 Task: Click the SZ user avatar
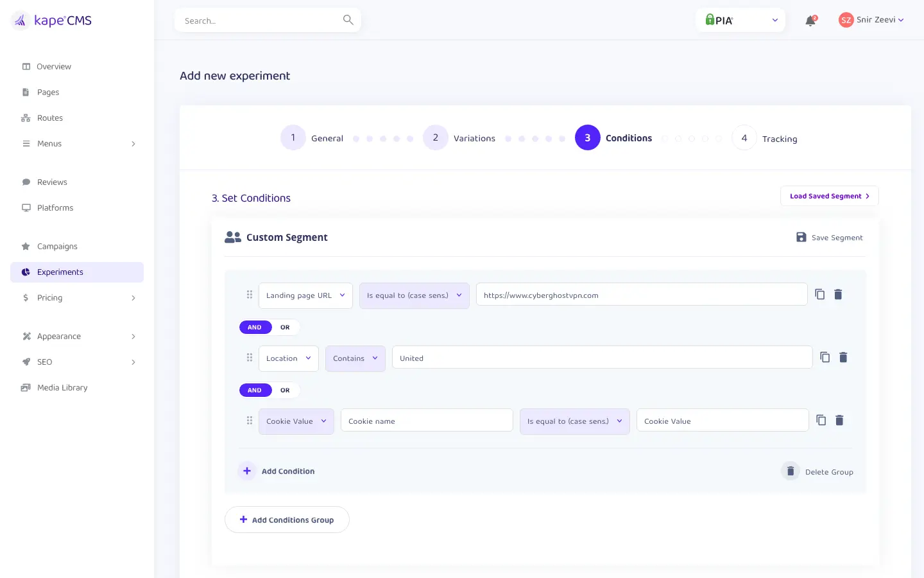[x=846, y=20]
